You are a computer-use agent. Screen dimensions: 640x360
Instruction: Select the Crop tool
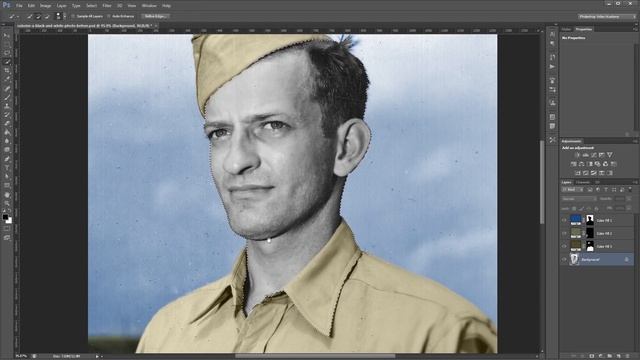point(7,71)
